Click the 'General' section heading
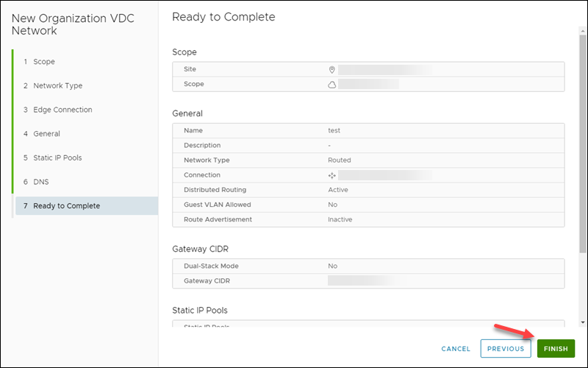This screenshot has height=368, width=588. coord(187,113)
